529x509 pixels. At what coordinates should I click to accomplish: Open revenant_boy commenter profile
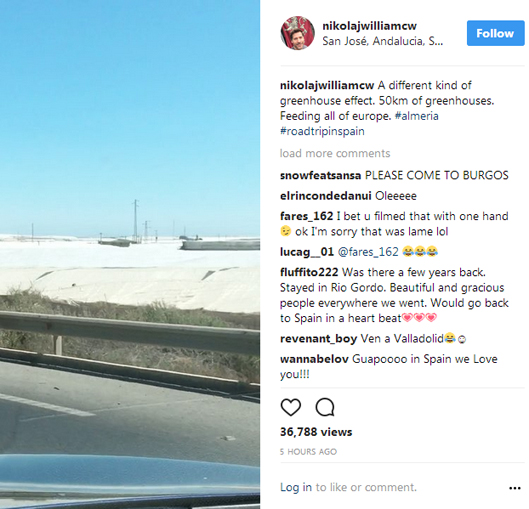[318, 338]
